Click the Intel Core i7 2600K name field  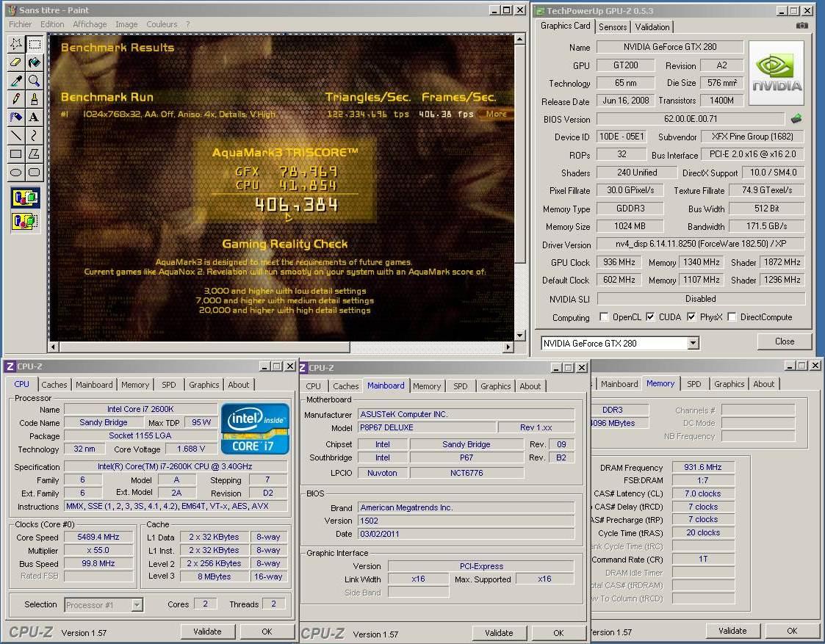pyautogui.click(x=140, y=409)
